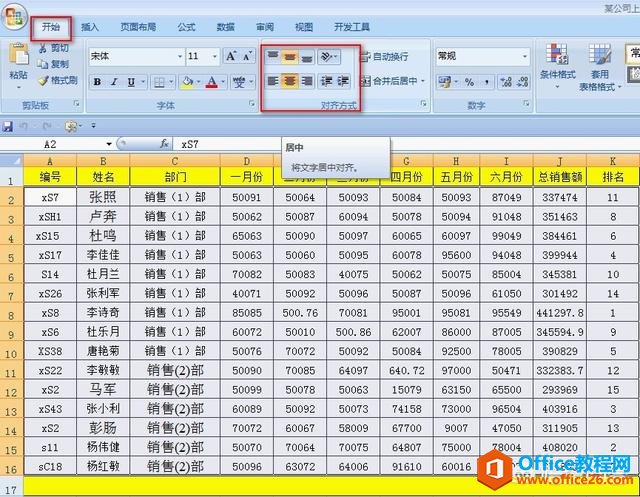Click Merge and Center (合并后居中)
The width and height of the screenshot is (640, 497).
click(x=389, y=81)
